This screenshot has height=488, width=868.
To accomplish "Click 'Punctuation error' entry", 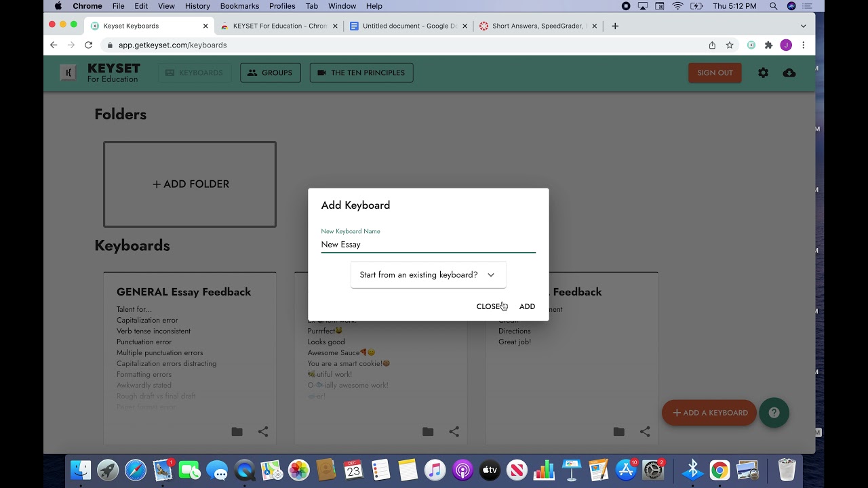I will pyautogui.click(x=144, y=342).
